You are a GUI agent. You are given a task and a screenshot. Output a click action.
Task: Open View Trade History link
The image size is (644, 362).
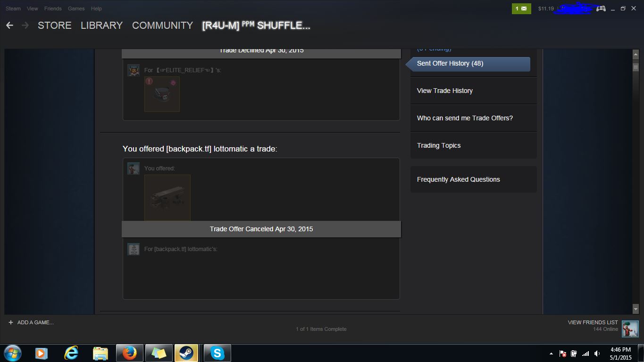[444, 91]
